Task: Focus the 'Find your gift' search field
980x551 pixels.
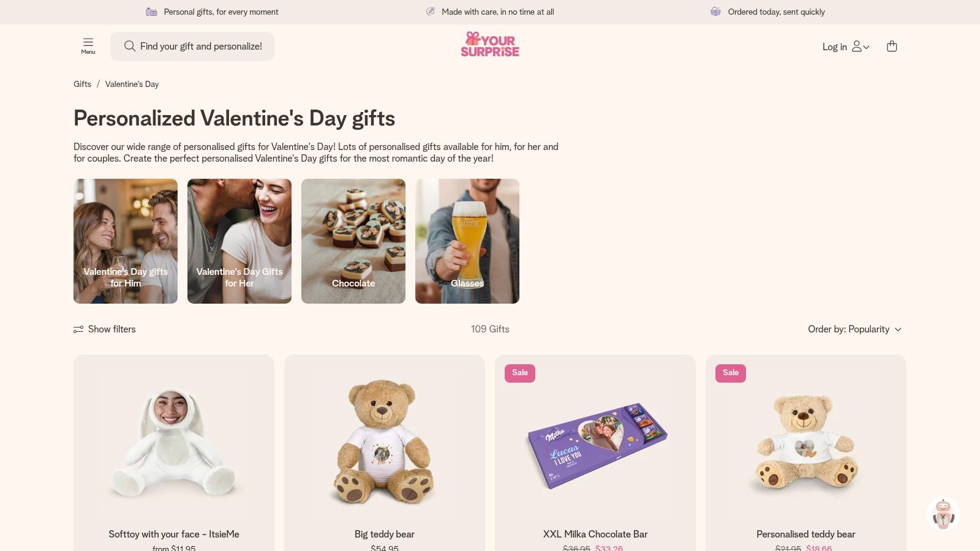Action: click(x=192, y=47)
